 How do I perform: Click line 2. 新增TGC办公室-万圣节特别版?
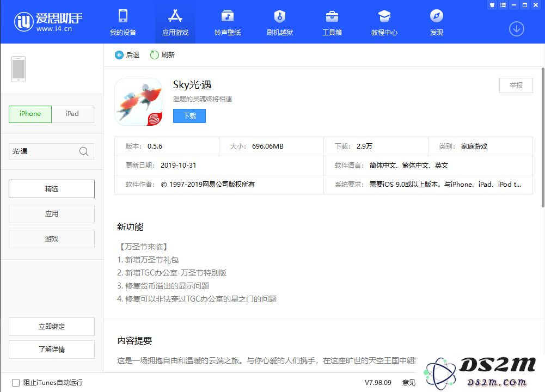click(x=172, y=273)
